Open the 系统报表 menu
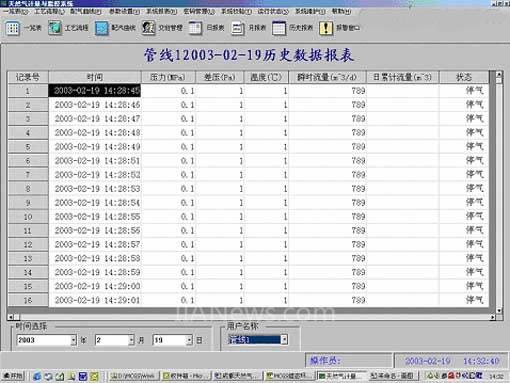The width and height of the screenshot is (510, 383). (x=162, y=12)
